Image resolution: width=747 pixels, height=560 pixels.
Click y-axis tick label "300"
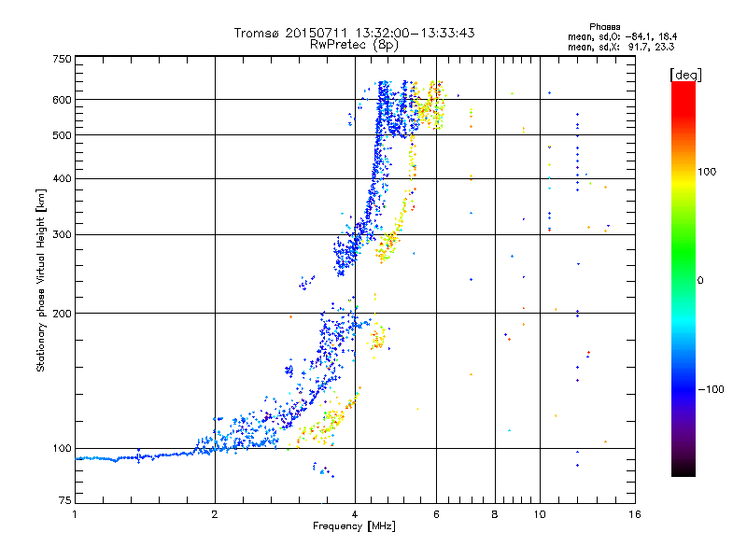62,235
